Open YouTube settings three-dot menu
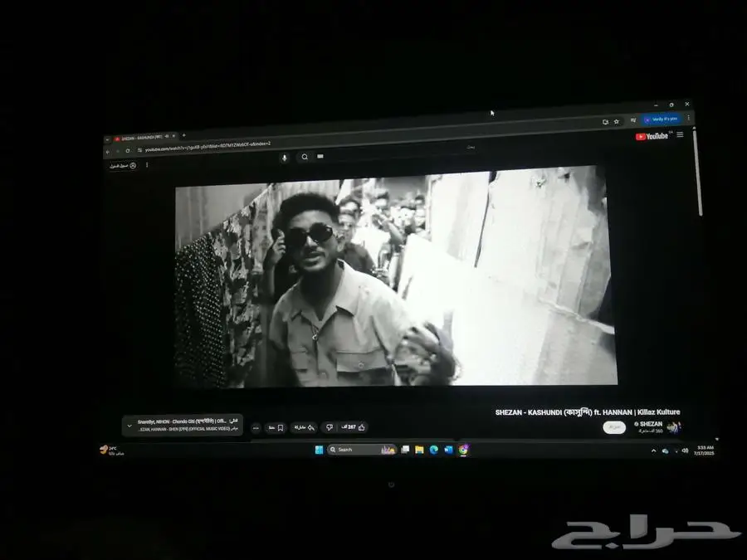 (147, 165)
